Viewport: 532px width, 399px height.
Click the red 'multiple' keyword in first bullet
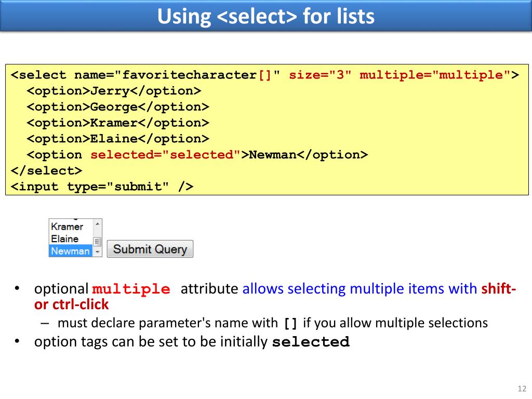(x=131, y=289)
